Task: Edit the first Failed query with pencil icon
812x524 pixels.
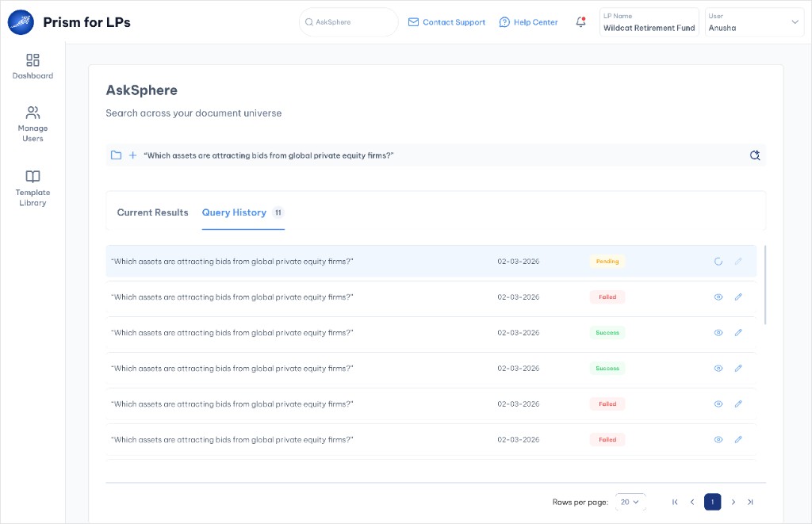Action: [x=738, y=297]
